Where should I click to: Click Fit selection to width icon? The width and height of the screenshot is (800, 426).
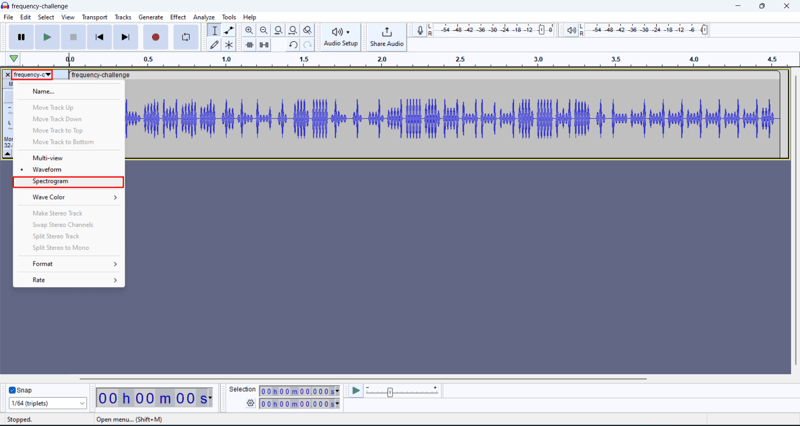278,31
